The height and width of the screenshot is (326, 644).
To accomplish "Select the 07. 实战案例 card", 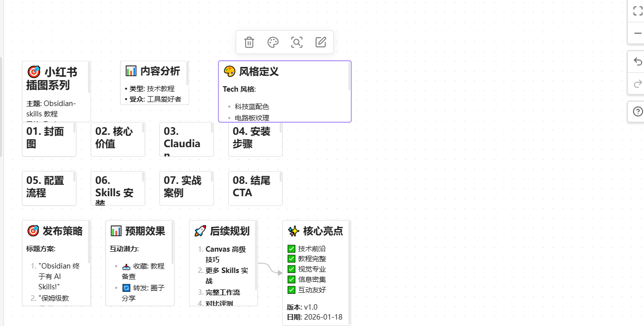I will click(187, 188).
